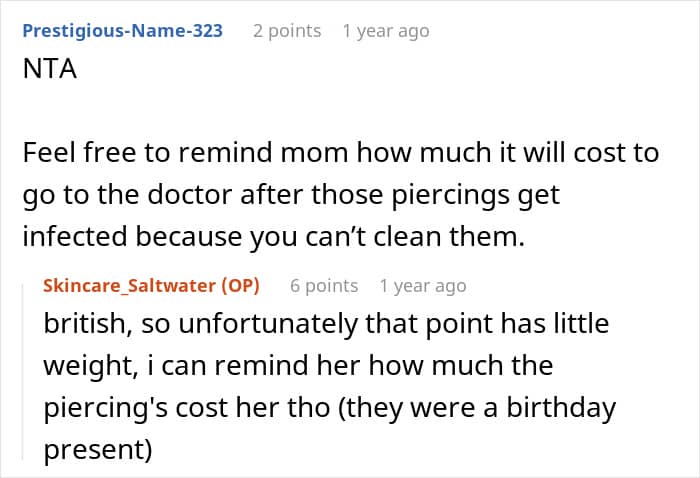This screenshot has width=700, height=478.
Task: Click the word "infected" in the top comment
Action: [77, 237]
